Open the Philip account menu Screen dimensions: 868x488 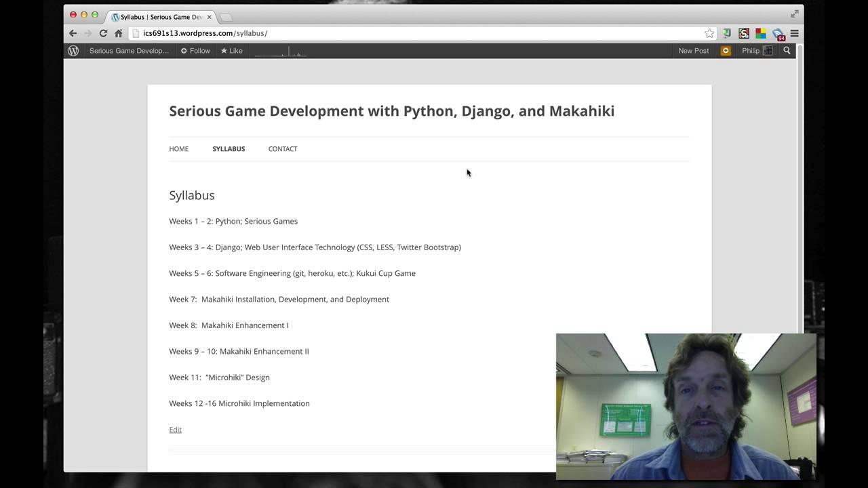point(751,51)
